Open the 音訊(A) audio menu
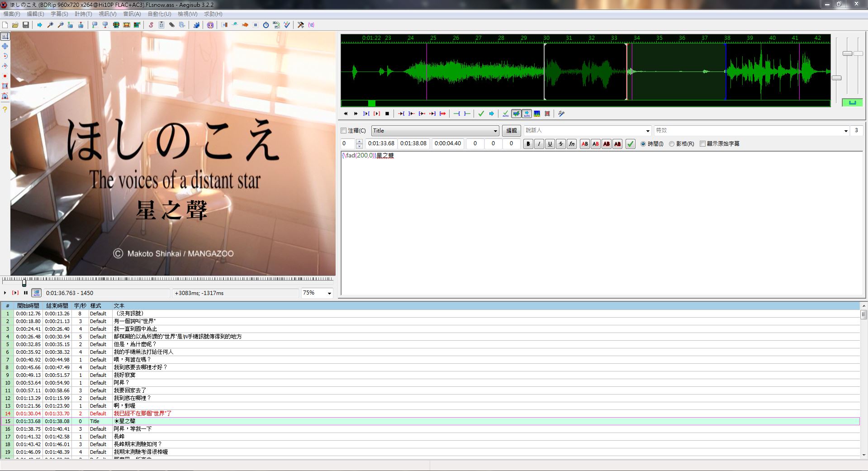 click(x=132, y=14)
